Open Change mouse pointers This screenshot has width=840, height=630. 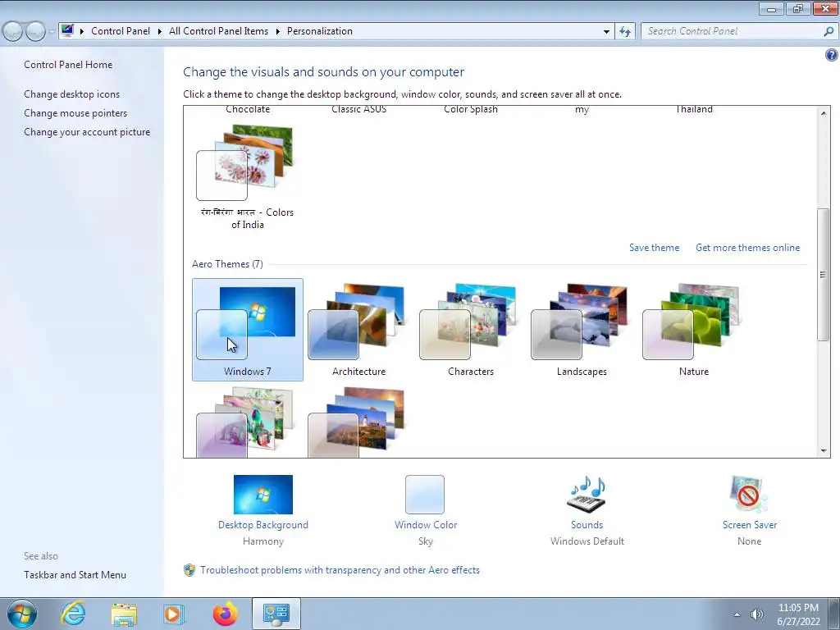click(x=75, y=113)
